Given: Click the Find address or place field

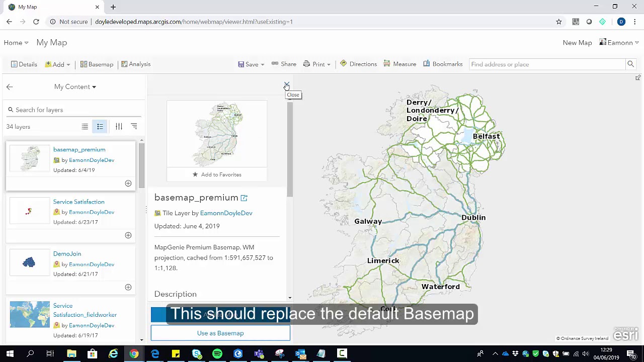Looking at the screenshot, I should click(x=547, y=64).
